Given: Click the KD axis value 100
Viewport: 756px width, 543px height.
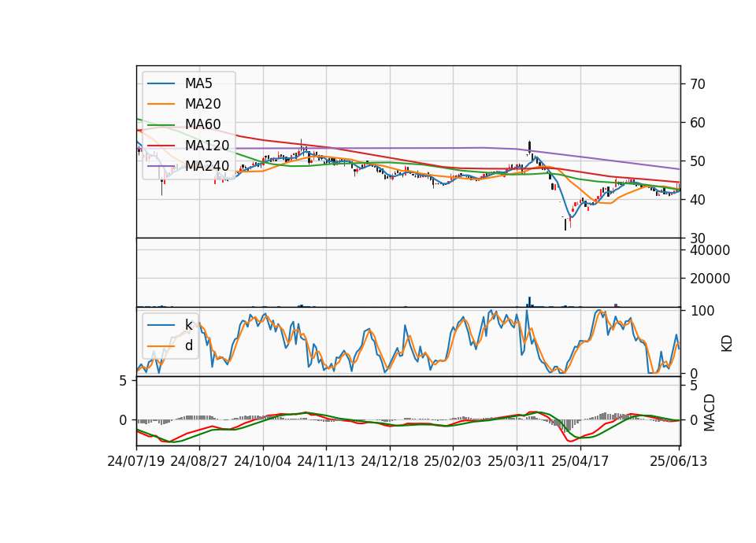Looking at the screenshot, I should coord(702,311).
